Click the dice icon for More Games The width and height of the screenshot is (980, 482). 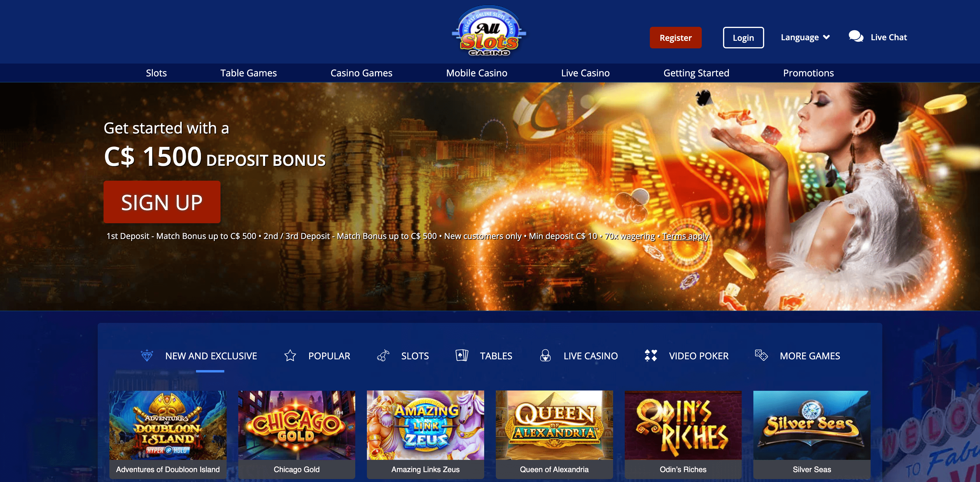point(761,356)
